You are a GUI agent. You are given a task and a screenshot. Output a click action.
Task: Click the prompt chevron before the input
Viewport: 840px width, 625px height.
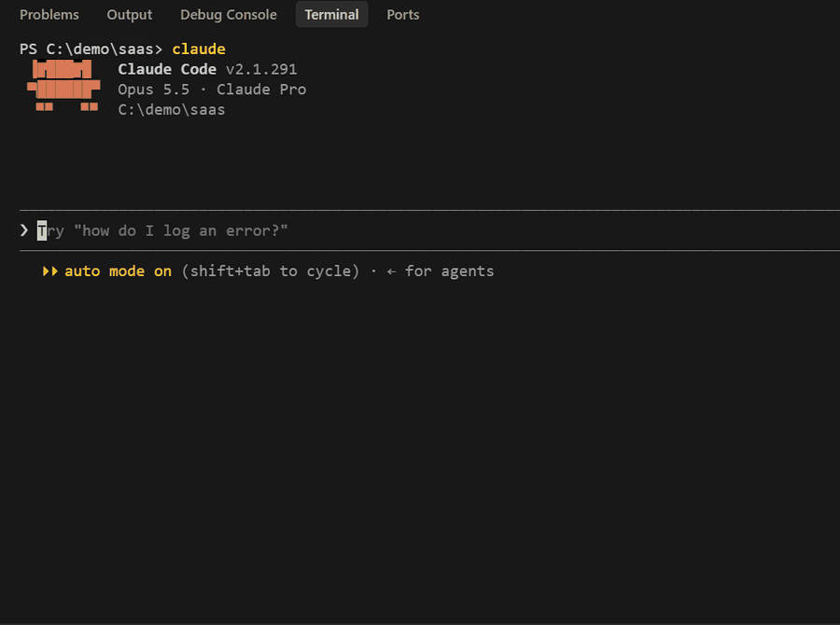pos(24,230)
